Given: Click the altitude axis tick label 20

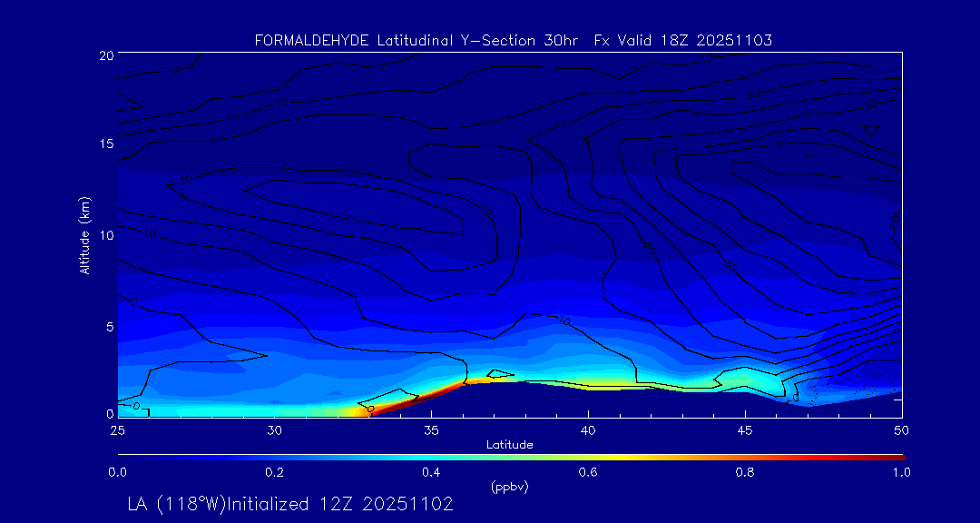Looking at the screenshot, I should pos(107,54).
